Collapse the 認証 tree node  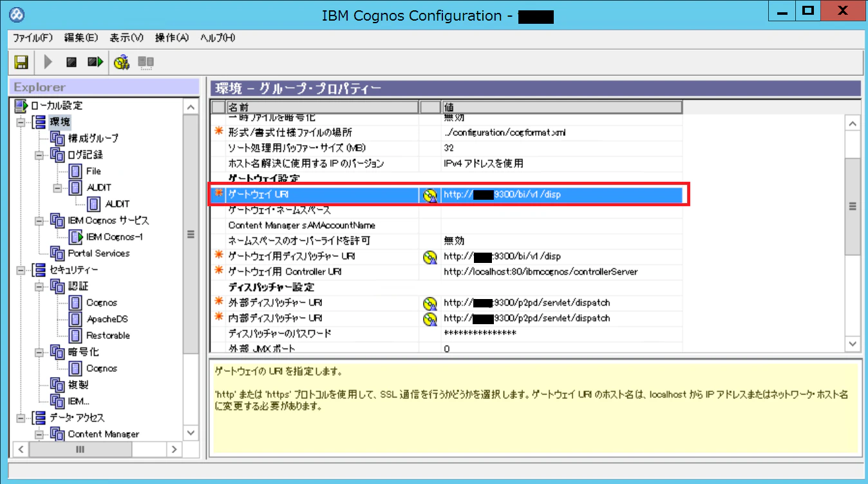(x=39, y=286)
